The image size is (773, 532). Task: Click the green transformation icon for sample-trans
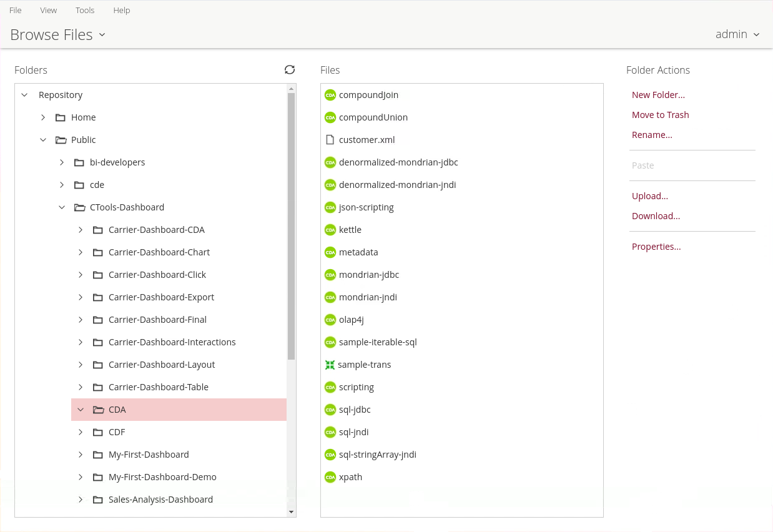pyautogui.click(x=330, y=365)
